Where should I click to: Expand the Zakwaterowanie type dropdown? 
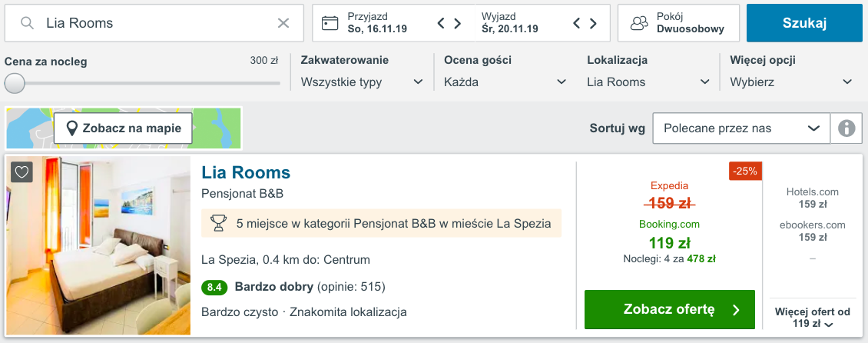pos(362,82)
